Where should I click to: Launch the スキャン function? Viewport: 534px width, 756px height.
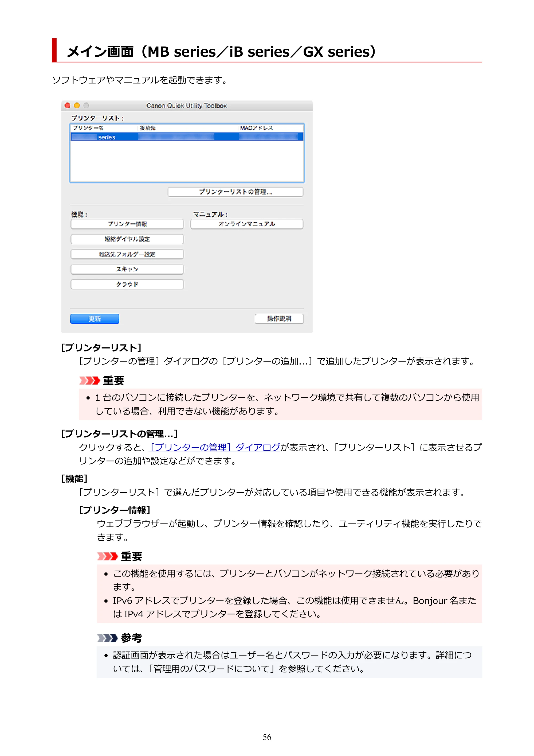(x=127, y=269)
